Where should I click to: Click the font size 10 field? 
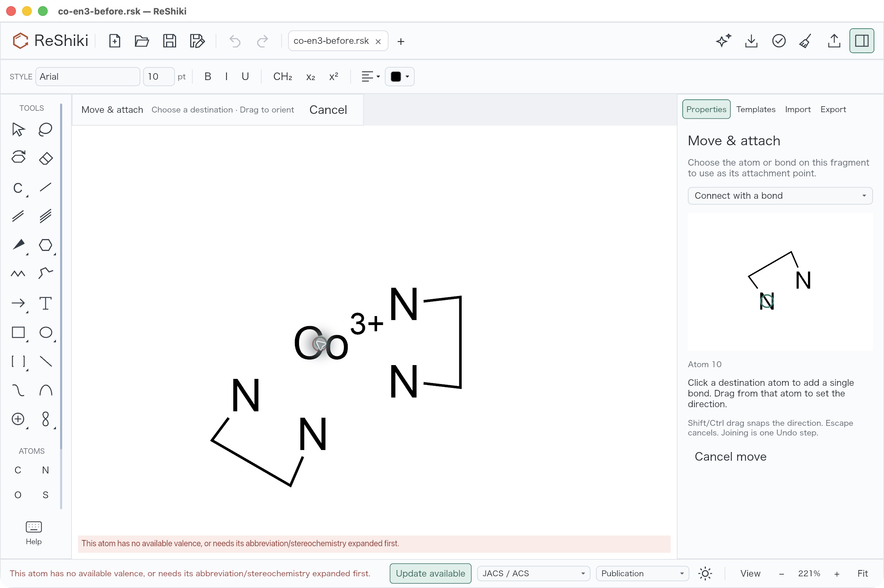point(159,77)
